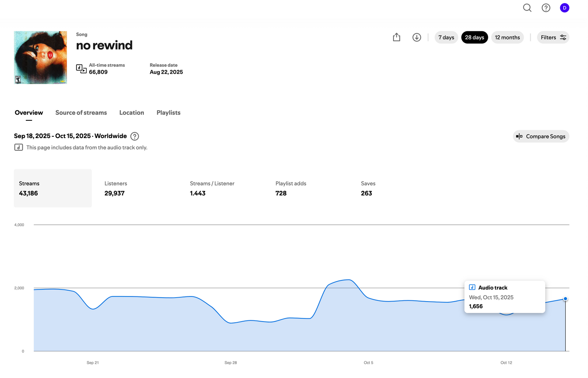
Task: Select the 12 months time range
Action: [507, 37]
